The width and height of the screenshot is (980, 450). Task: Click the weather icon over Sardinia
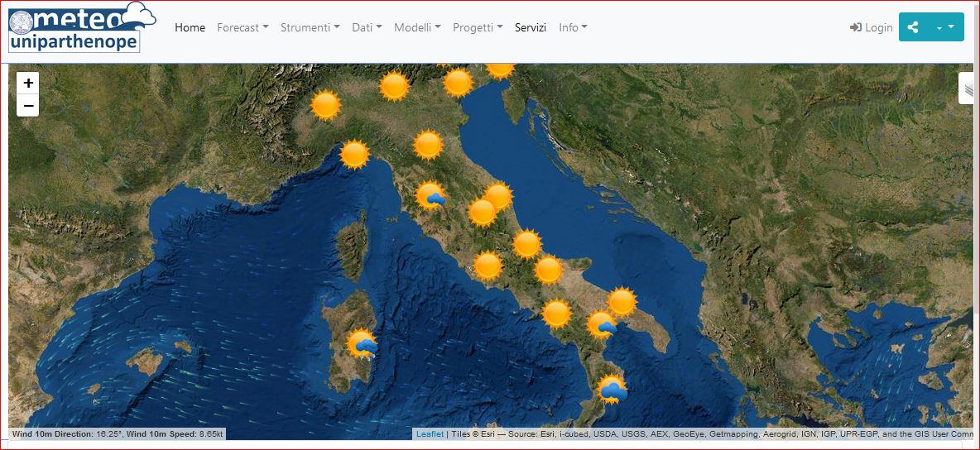tap(363, 344)
